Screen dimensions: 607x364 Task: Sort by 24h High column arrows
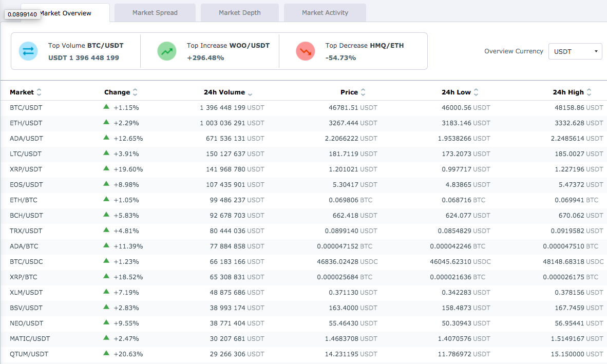(x=589, y=92)
